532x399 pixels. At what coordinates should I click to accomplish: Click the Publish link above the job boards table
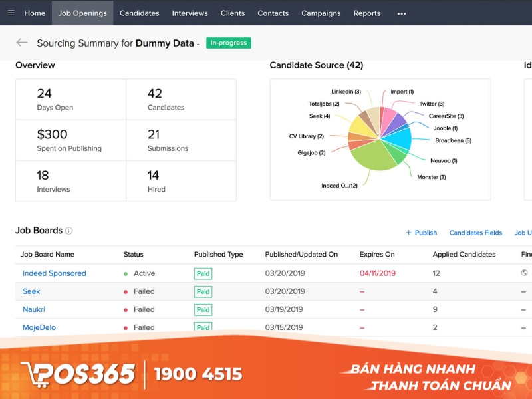click(426, 233)
